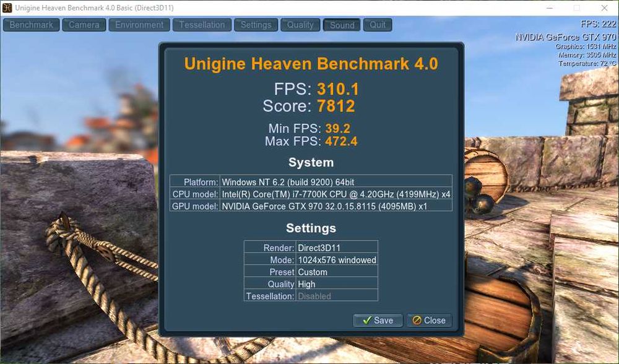
Task: Save the benchmark results
Action: coord(378,320)
